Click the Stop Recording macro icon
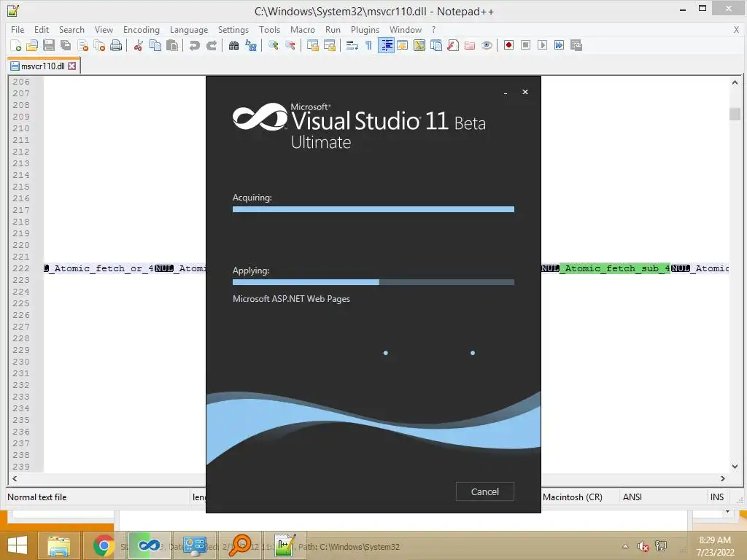 (525, 45)
